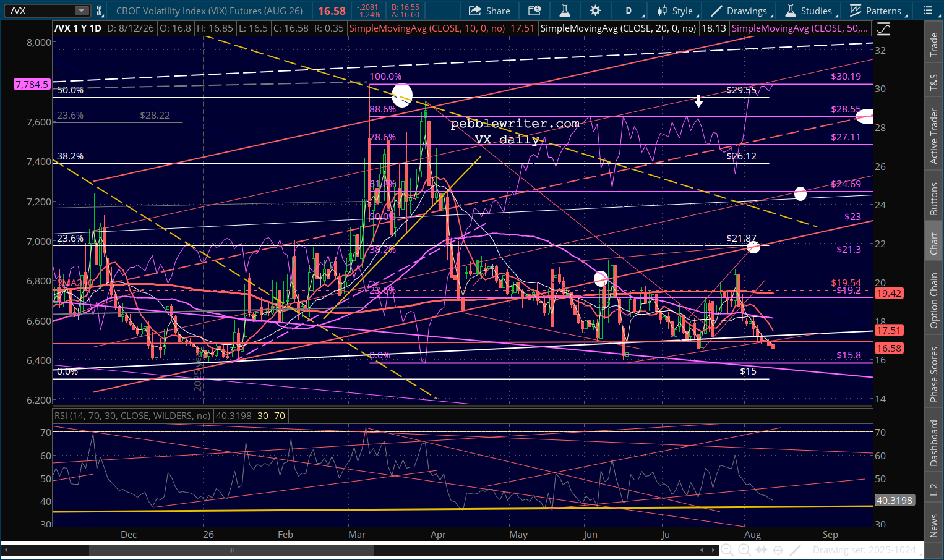Click the 40.3198 RSI value bubble
The height and width of the screenshot is (560, 944).
coord(895,501)
